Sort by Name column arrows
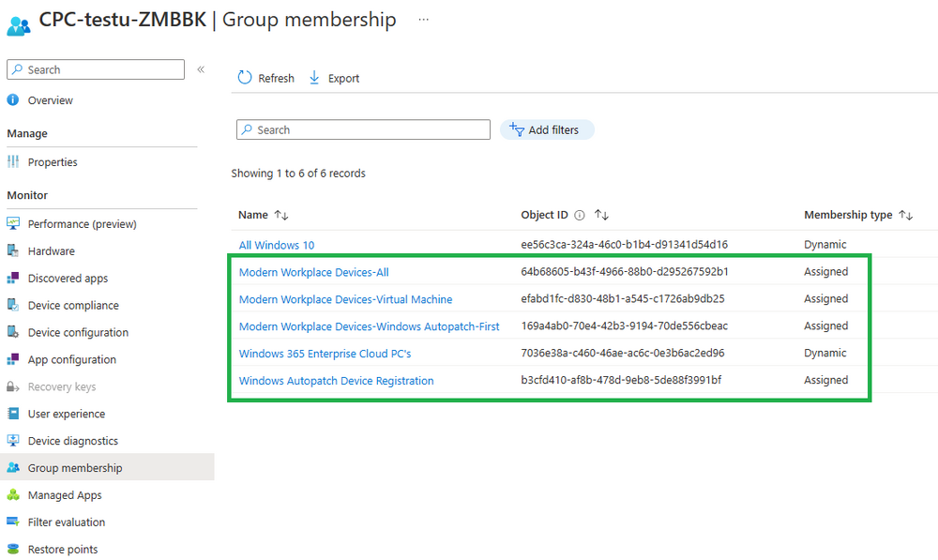Image resolution: width=938 pixels, height=560 pixels. [x=281, y=215]
